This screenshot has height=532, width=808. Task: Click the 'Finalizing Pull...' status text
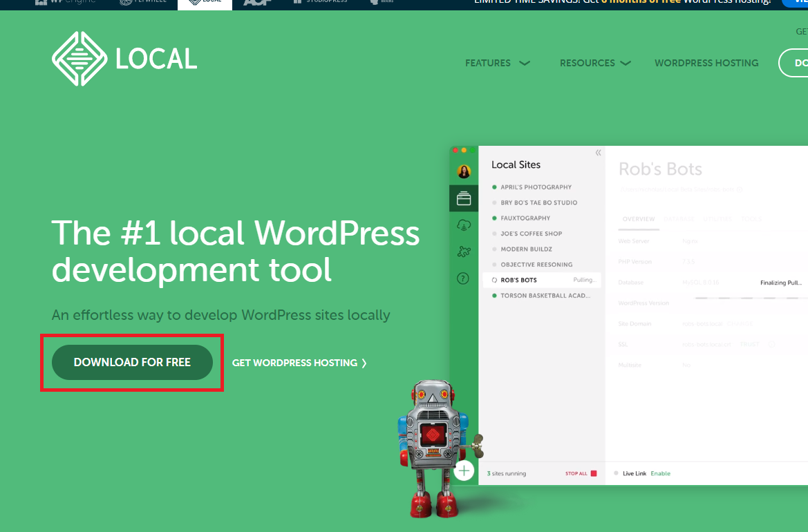tap(780, 283)
